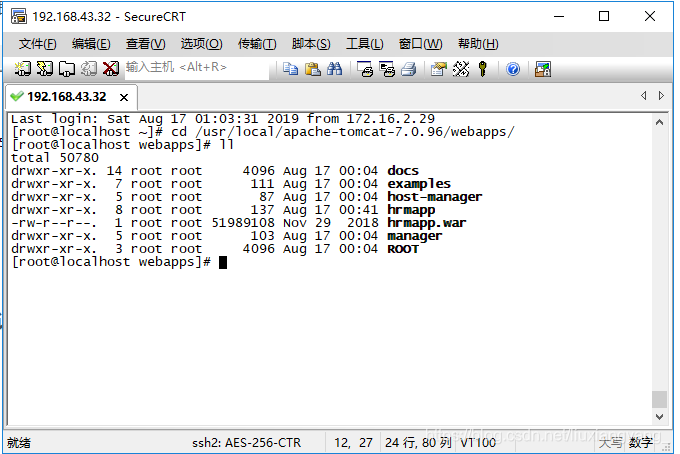Maximize the SecureCRT window
Screen dimensions: 680x454
coord(604,16)
